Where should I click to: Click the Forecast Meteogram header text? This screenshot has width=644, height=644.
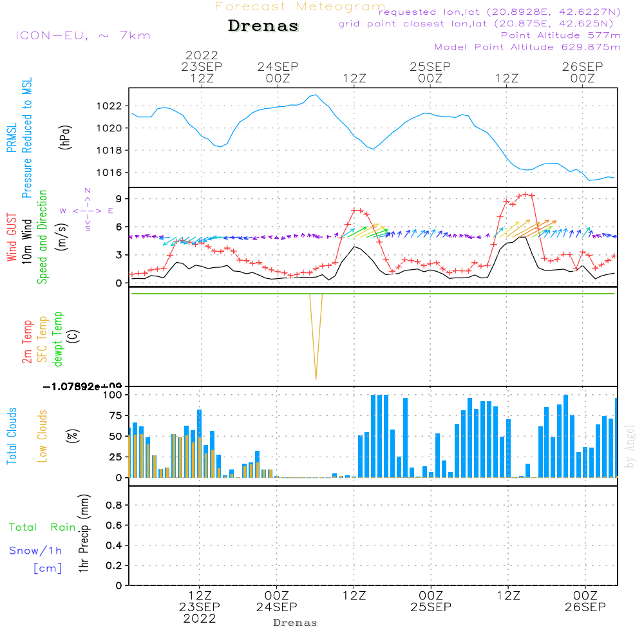tap(300, 6)
